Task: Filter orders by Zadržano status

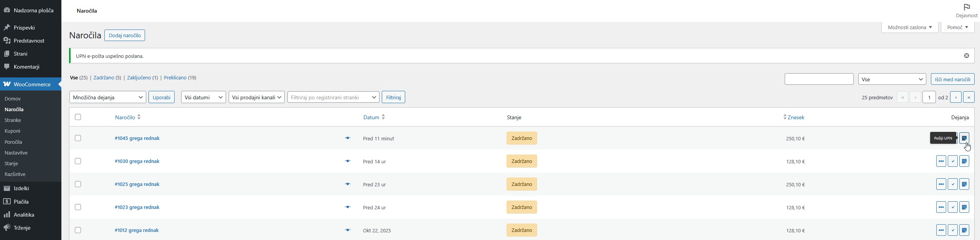Action: tap(104, 77)
